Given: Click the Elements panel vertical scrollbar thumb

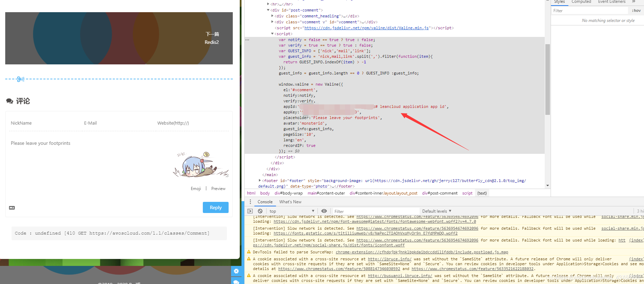Looking at the screenshot, I should click(547, 79).
